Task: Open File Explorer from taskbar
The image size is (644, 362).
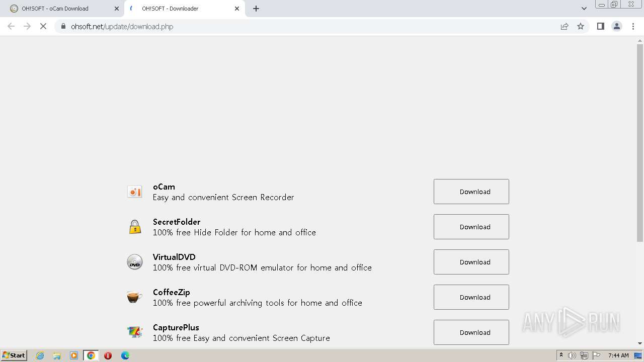Action: pyautogui.click(x=57, y=355)
